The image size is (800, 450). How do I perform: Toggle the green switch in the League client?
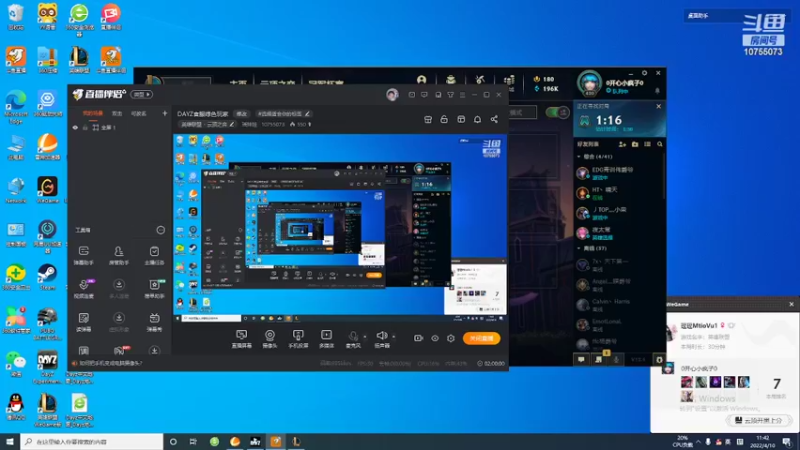point(557,112)
